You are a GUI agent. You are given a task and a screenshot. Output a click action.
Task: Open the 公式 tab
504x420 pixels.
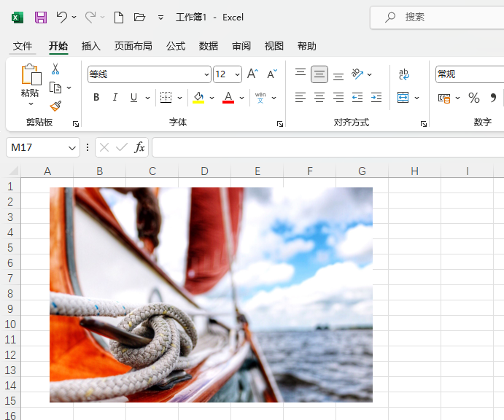[176, 46]
